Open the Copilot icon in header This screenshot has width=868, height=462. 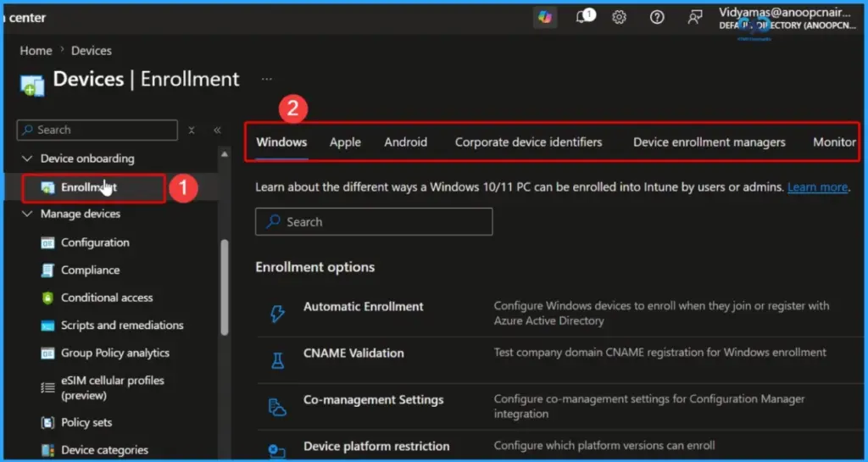click(x=545, y=17)
